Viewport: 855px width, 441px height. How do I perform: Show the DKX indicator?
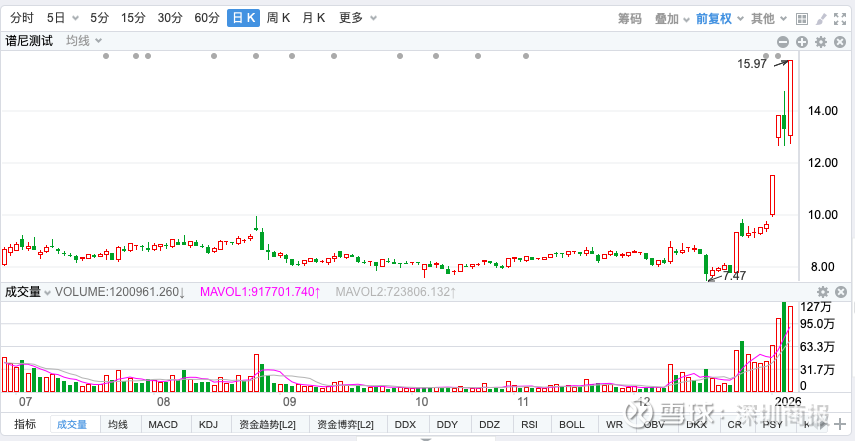pyautogui.click(x=696, y=425)
